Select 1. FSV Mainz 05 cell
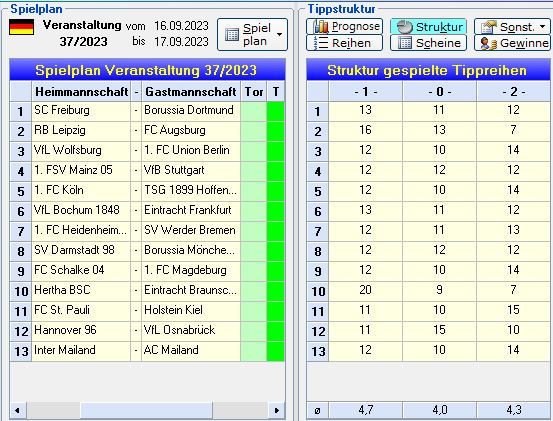553x421 pixels. (81, 171)
